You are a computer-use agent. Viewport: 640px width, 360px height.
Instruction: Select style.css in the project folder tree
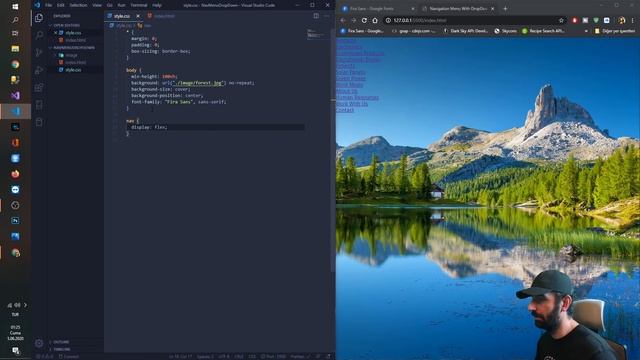pyautogui.click(x=73, y=70)
